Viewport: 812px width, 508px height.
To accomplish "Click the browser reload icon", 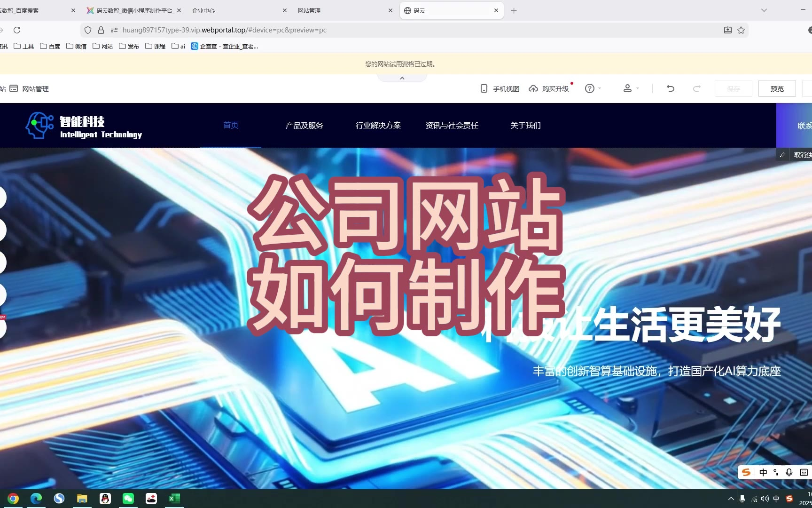I will 17,30.
